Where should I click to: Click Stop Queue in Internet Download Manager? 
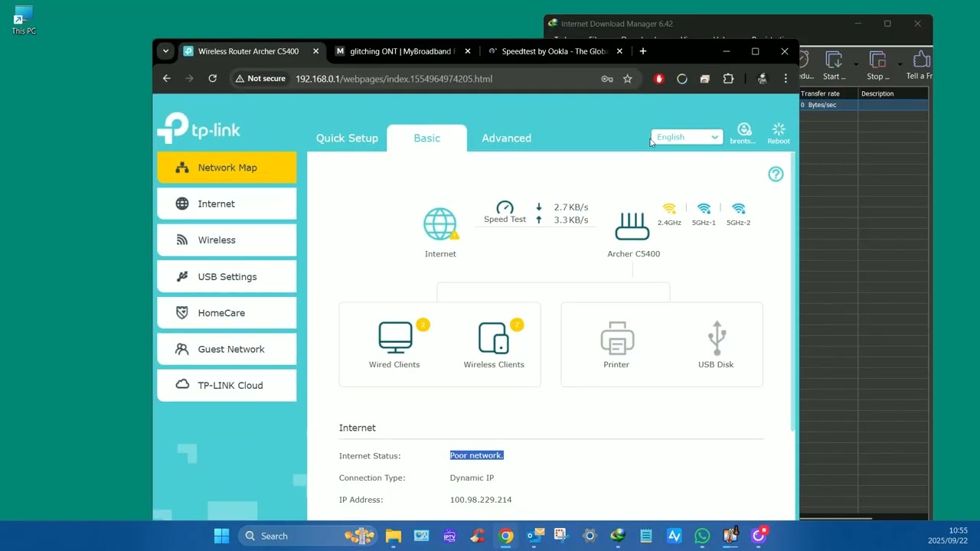point(878,65)
